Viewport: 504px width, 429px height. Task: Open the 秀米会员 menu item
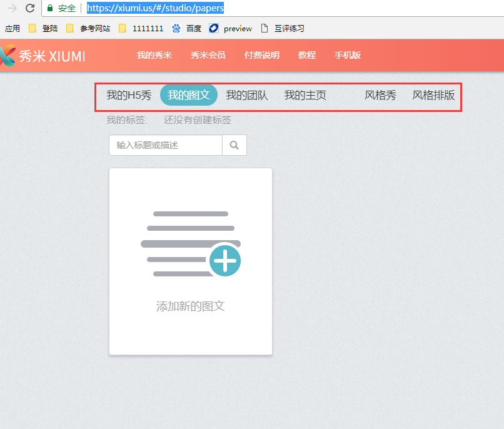[208, 56]
